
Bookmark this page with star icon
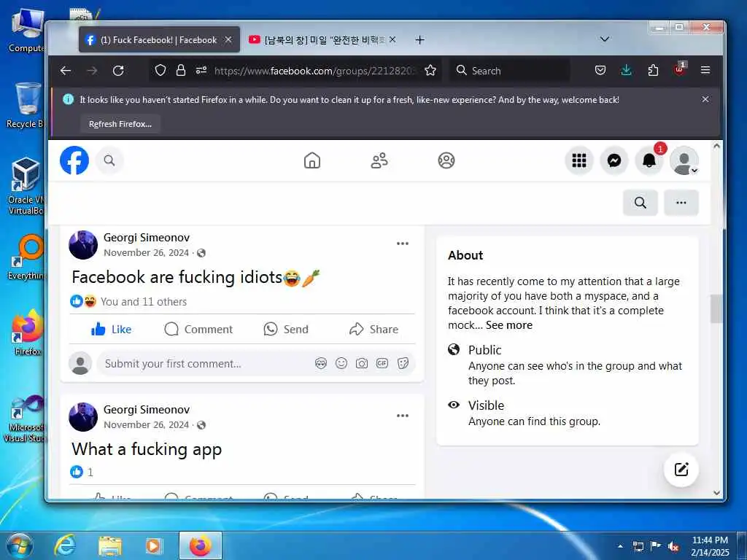(430, 71)
